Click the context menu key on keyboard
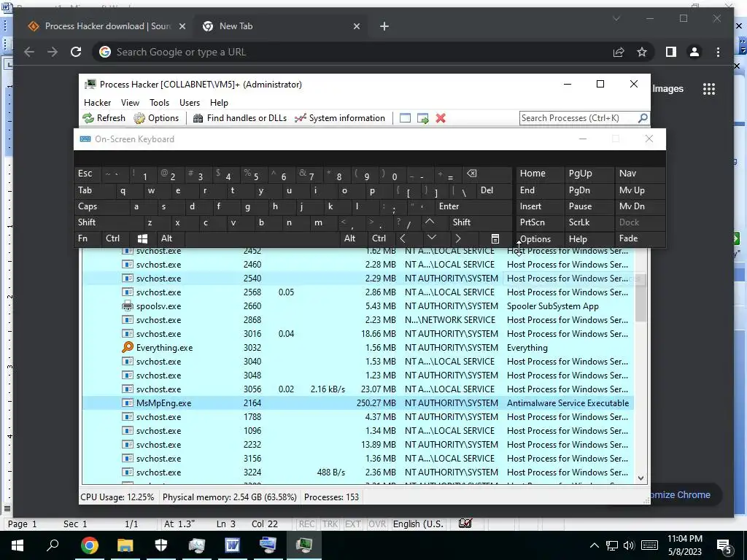The image size is (747, 560). point(495,238)
